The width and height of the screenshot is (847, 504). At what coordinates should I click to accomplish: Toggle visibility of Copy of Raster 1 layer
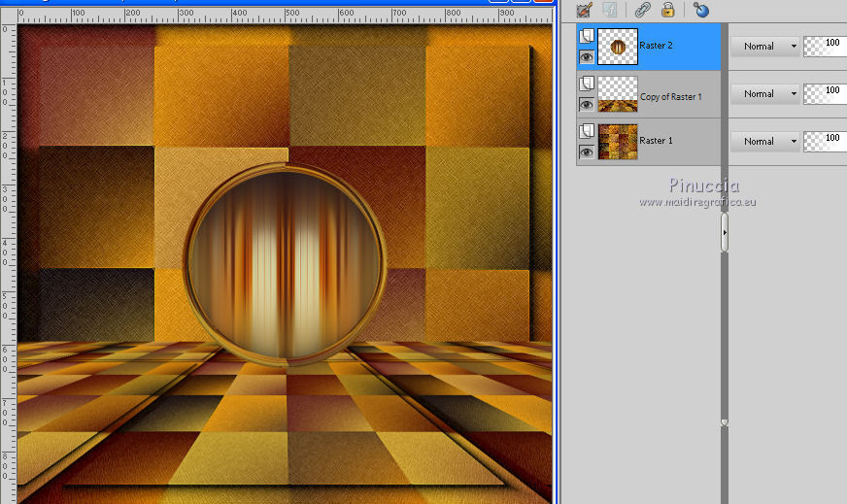586,105
